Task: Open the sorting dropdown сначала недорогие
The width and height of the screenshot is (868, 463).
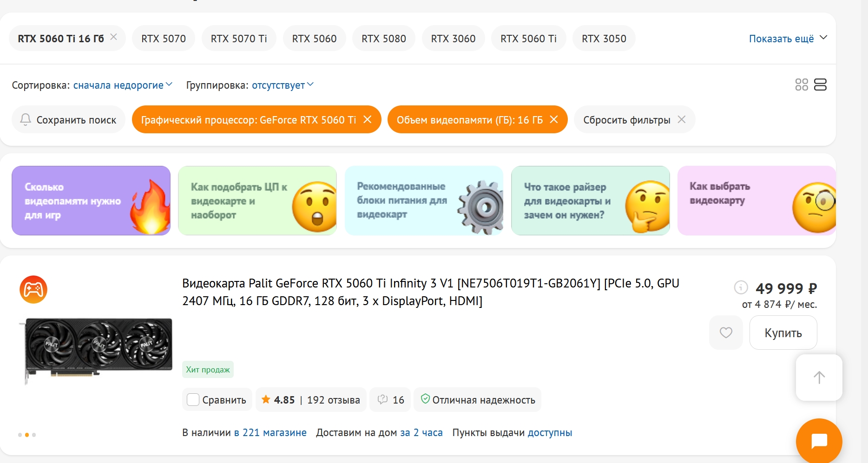Action: pyautogui.click(x=123, y=85)
